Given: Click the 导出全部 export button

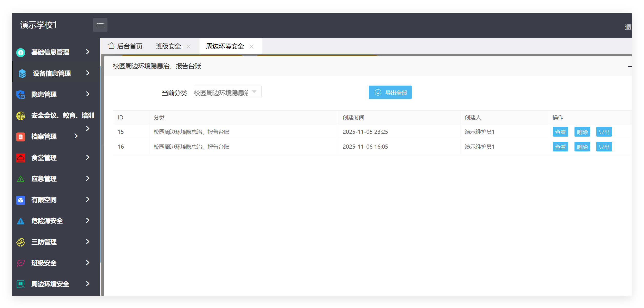Looking at the screenshot, I should (x=390, y=92).
